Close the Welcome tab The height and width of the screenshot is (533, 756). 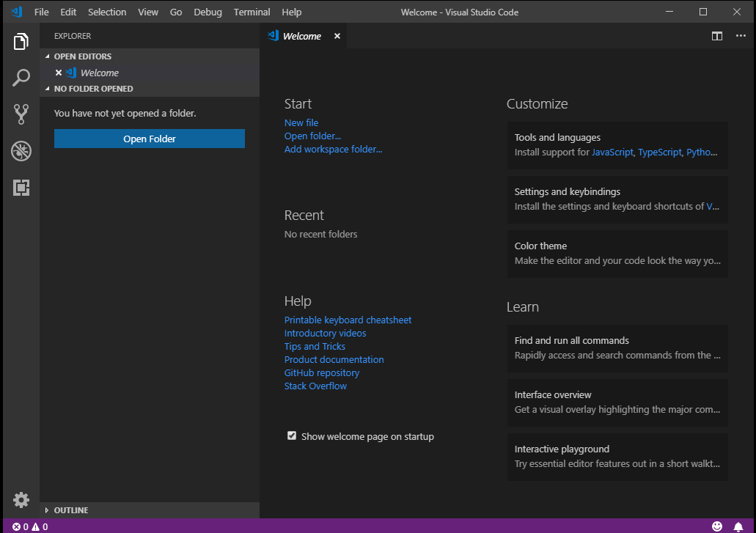coord(337,36)
